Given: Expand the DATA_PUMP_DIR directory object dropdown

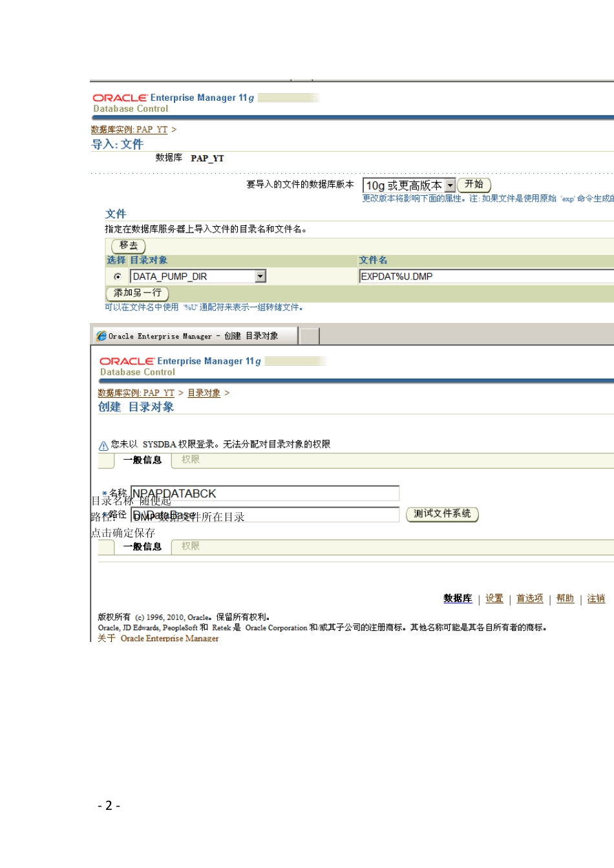Looking at the screenshot, I should click(260, 276).
